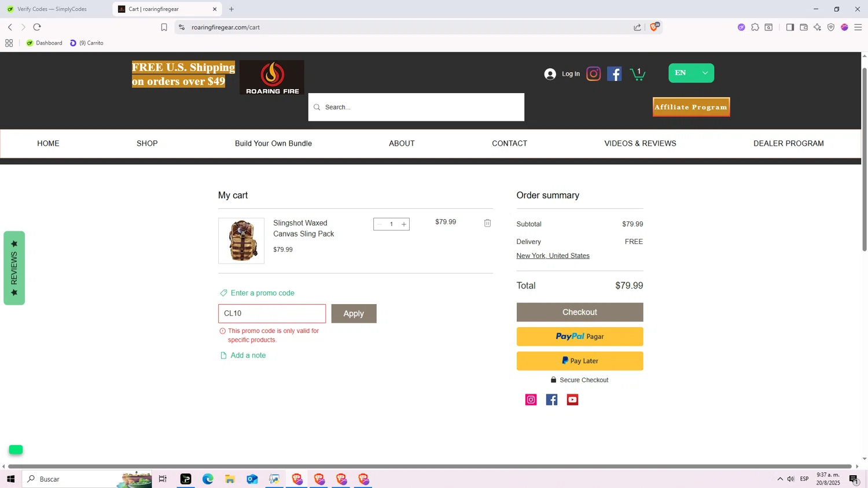The height and width of the screenshot is (488, 868).
Task: Click the Log In user avatar icon
Action: (x=550, y=74)
